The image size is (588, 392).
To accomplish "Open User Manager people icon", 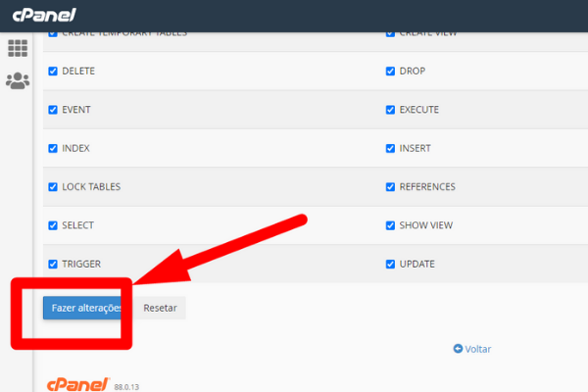I will tap(18, 80).
